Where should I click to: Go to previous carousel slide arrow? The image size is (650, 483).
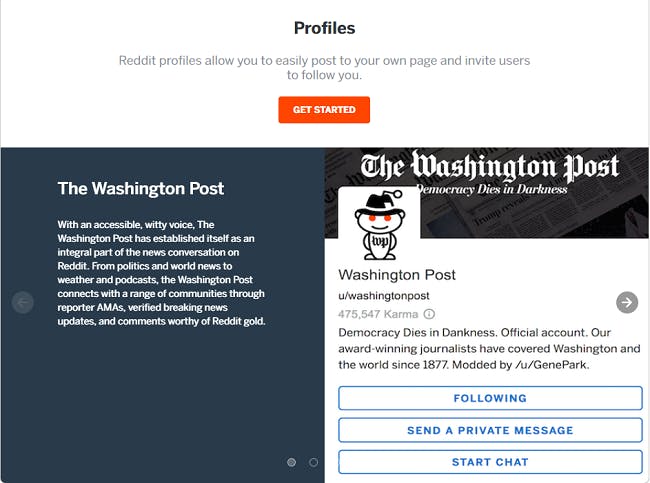pyautogui.click(x=23, y=302)
